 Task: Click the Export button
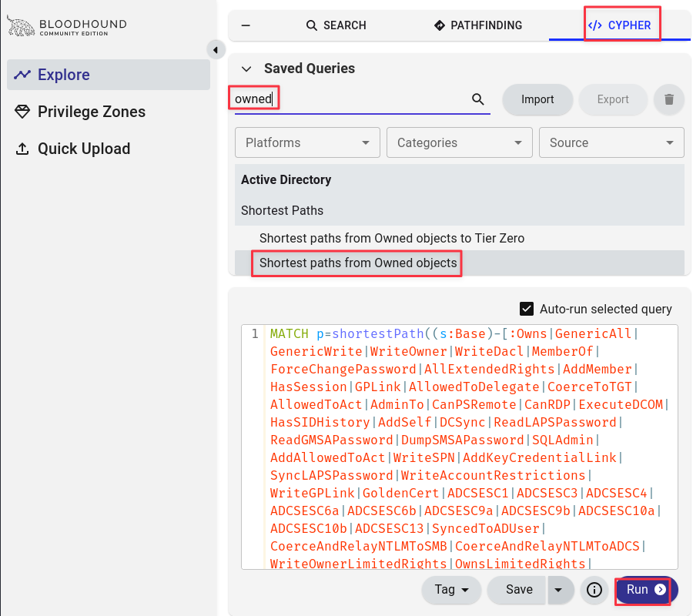tap(613, 99)
